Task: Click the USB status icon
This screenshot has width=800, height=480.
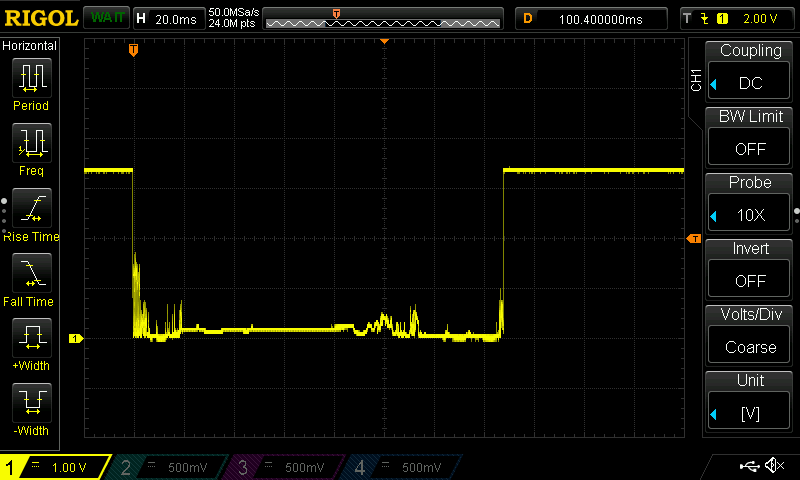Action: click(749, 466)
